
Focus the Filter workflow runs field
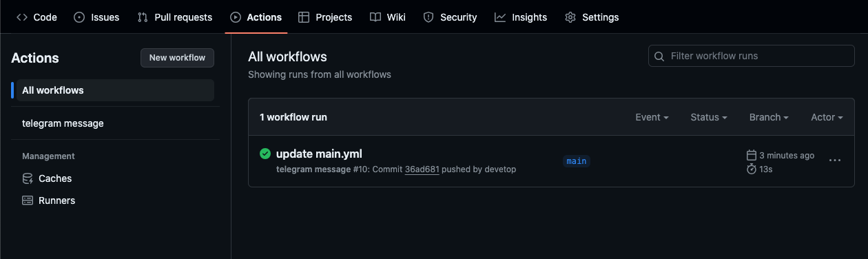click(751, 56)
